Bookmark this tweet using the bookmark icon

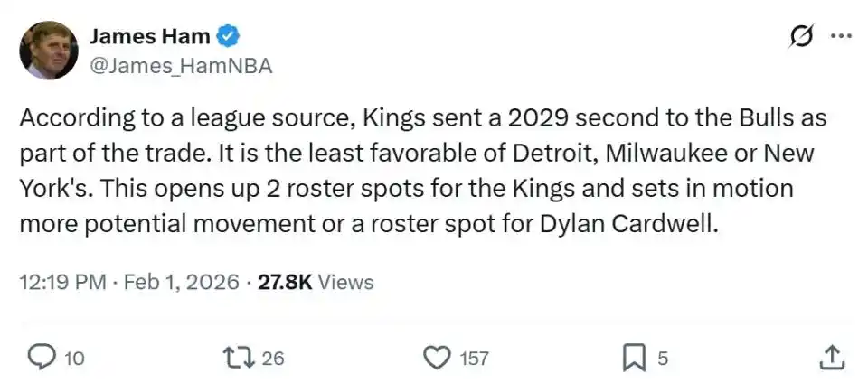click(634, 359)
